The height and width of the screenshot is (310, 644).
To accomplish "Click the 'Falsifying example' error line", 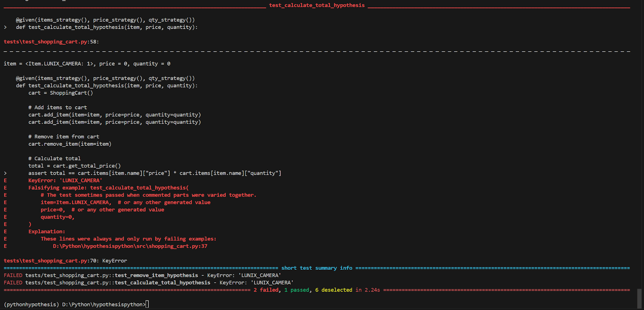I will click(108, 188).
